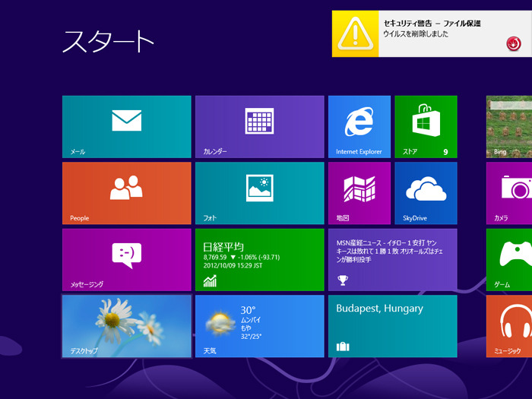The image size is (532, 399).
Task: Open the ゲーム games tile
Action: coord(509,260)
